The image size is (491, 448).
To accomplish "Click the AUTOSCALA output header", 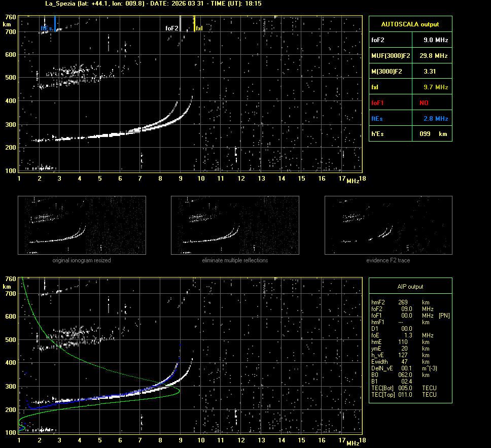I will point(410,24).
